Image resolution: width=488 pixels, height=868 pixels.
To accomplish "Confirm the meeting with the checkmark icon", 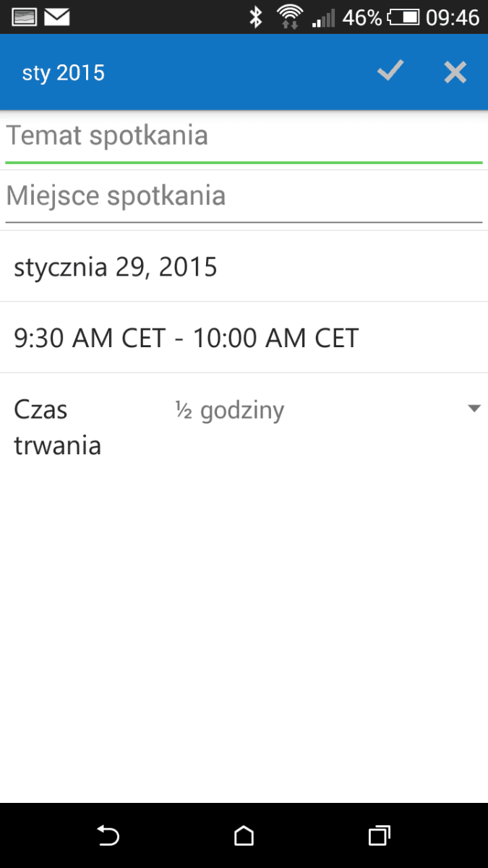I will [390, 72].
